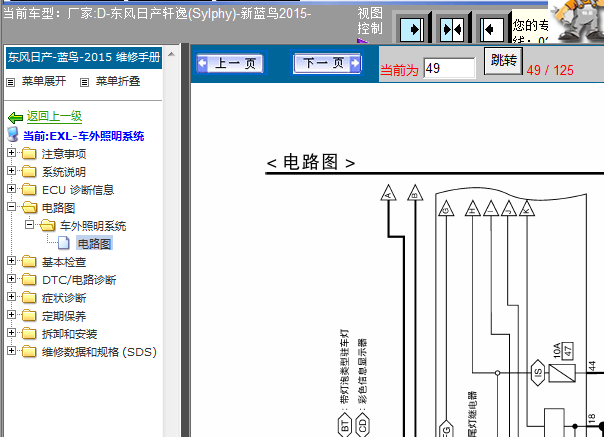Click the 维修数据和规格 (SDS) folder icon

click(29, 352)
